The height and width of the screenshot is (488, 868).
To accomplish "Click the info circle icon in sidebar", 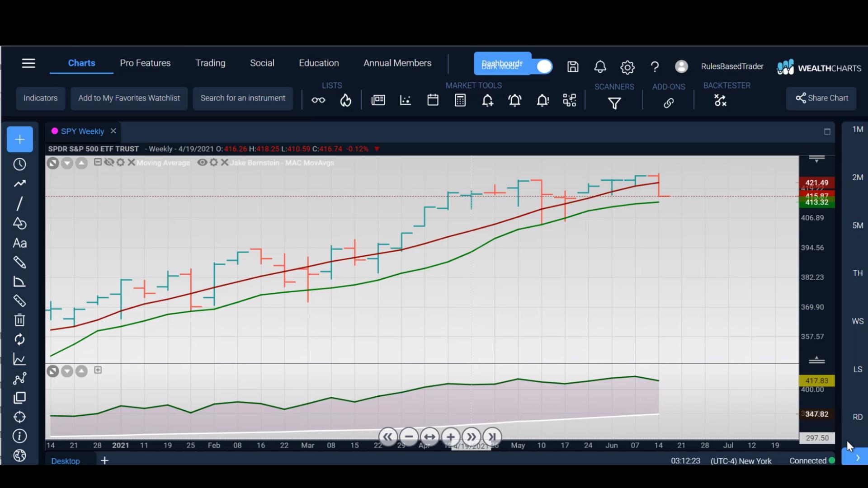I will point(19,436).
